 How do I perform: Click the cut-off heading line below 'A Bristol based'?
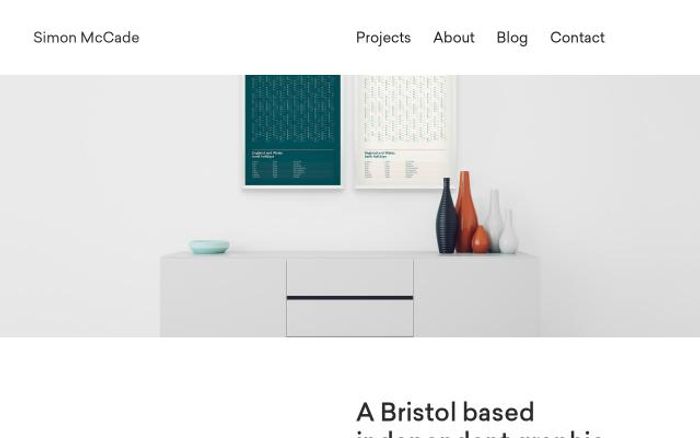tap(479, 434)
